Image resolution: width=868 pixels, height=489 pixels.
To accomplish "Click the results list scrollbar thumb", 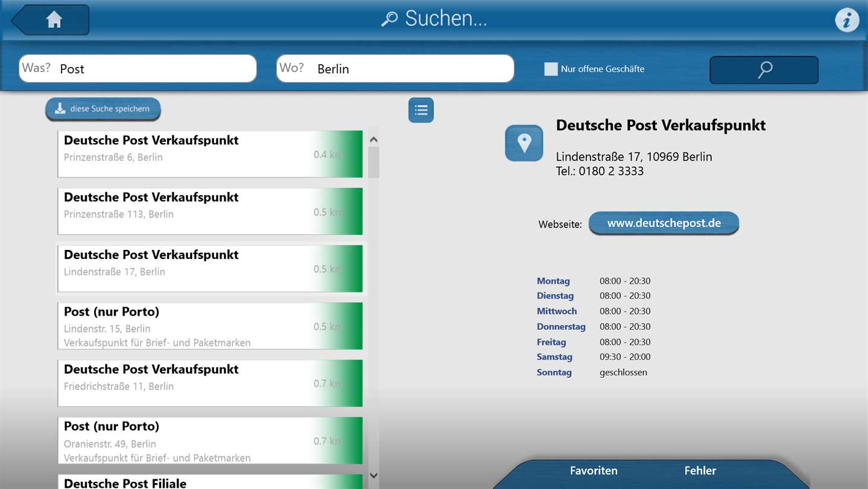I will coord(373,162).
